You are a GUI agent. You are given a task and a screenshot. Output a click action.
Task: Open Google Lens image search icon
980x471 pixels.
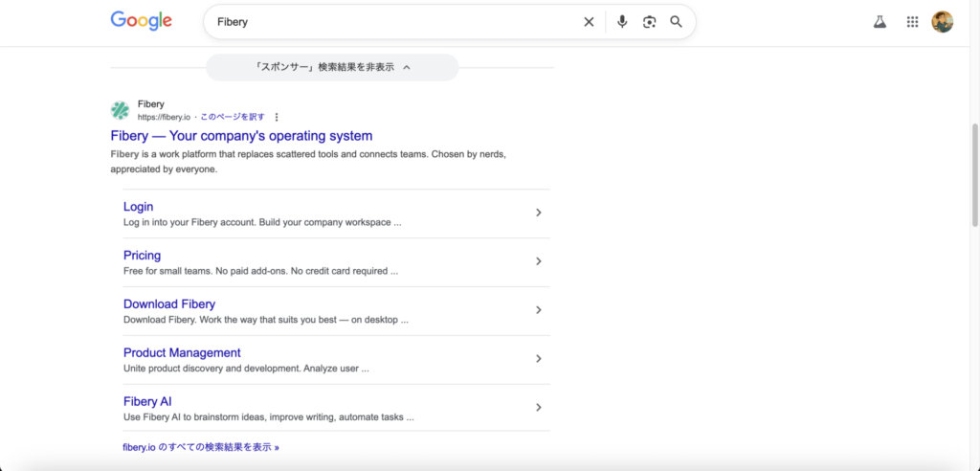(x=650, y=22)
